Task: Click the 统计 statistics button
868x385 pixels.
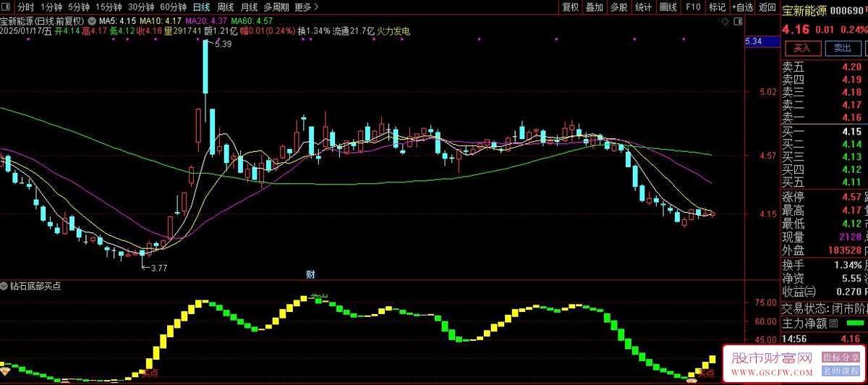Action: (643, 7)
